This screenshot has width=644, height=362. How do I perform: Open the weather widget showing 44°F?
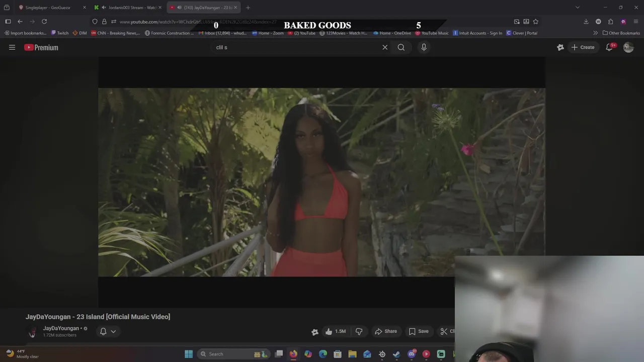click(x=23, y=354)
